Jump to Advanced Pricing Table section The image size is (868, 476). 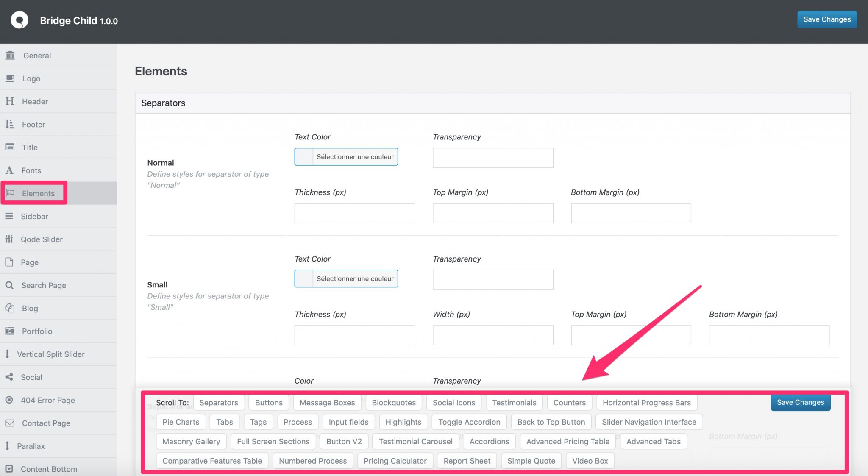click(x=568, y=442)
